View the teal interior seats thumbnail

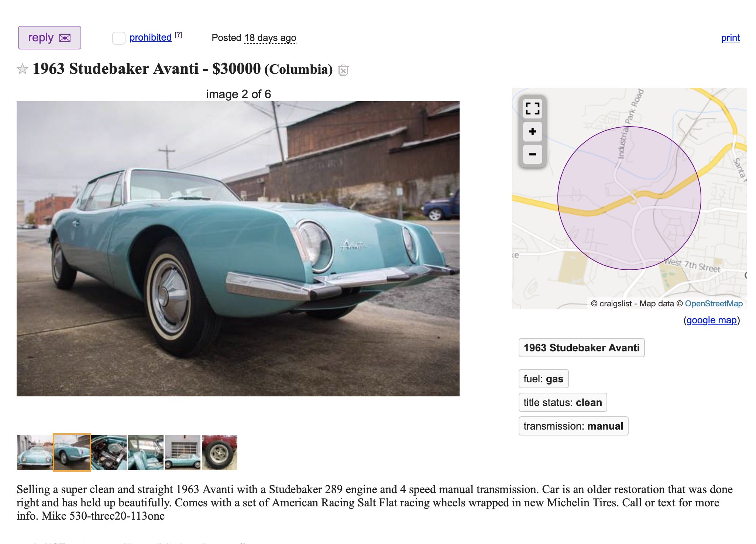[146, 452]
